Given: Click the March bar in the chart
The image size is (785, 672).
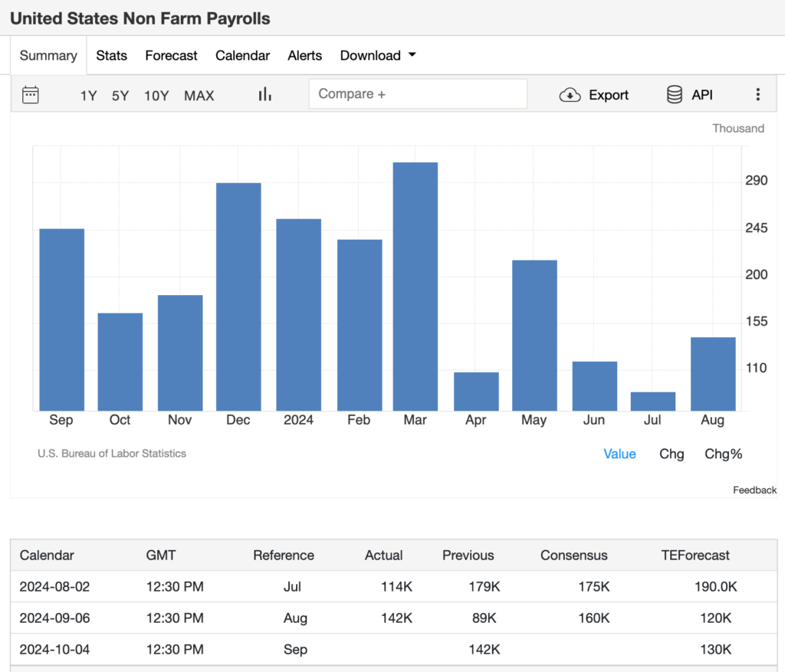Looking at the screenshot, I should [x=415, y=287].
